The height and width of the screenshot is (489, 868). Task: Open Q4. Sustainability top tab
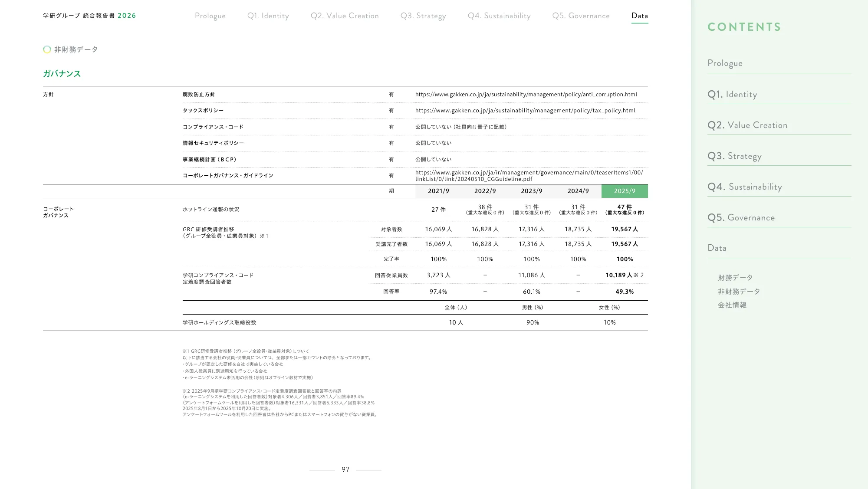coord(499,16)
